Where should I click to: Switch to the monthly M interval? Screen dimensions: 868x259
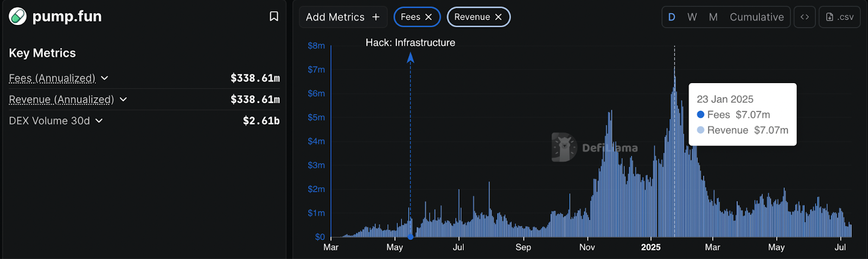(x=713, y=17)
